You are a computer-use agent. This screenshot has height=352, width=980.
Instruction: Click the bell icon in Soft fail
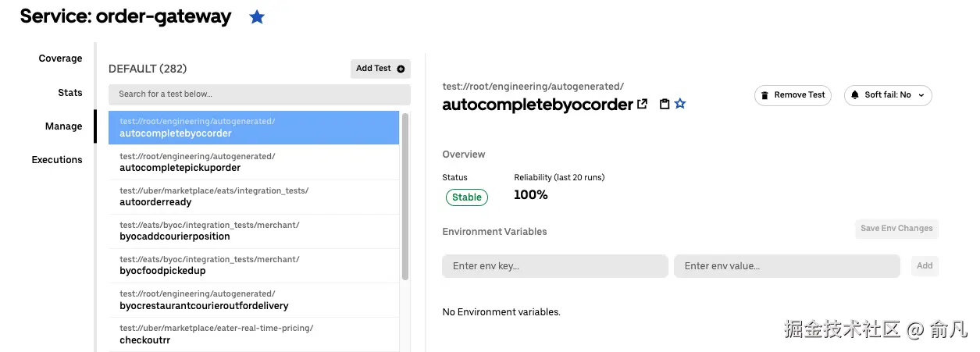(x=855, y=95)
